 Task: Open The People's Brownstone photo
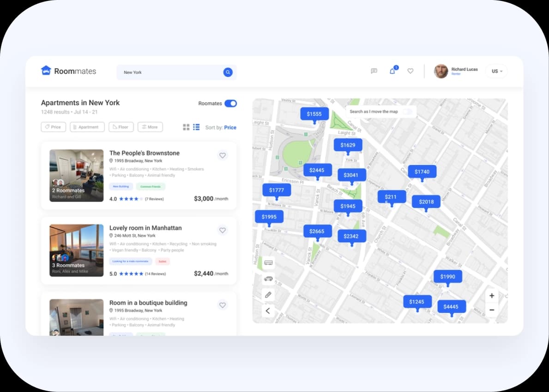click(x=76, y=176)
